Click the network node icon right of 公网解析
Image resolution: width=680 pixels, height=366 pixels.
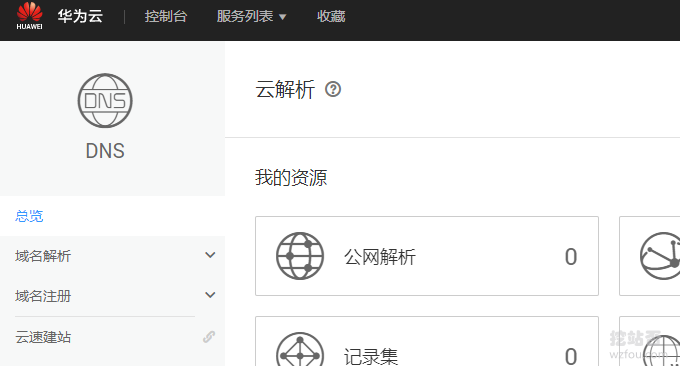pyautogui.click(x=660, y=256)
